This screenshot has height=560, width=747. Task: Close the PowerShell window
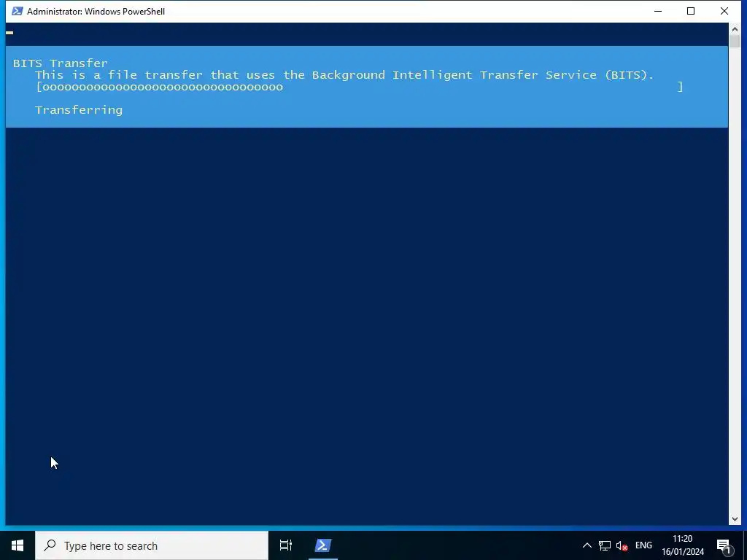pos(724,11)
